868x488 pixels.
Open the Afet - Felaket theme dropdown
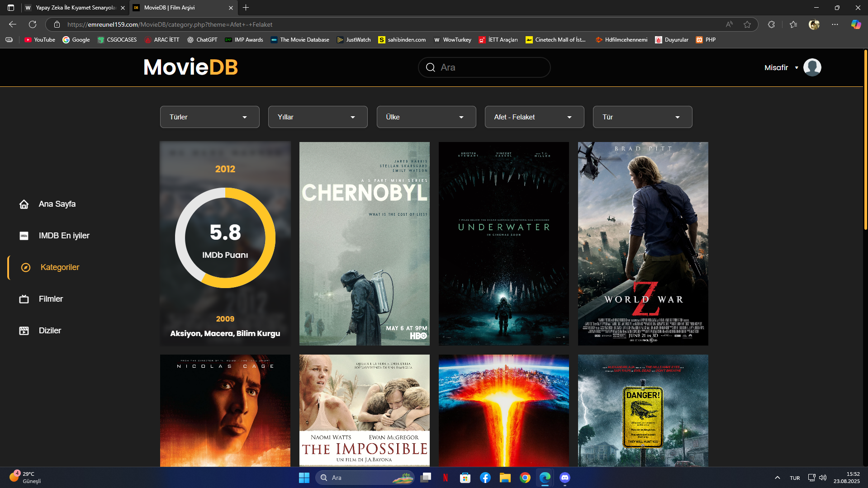[x=534, y=117]
